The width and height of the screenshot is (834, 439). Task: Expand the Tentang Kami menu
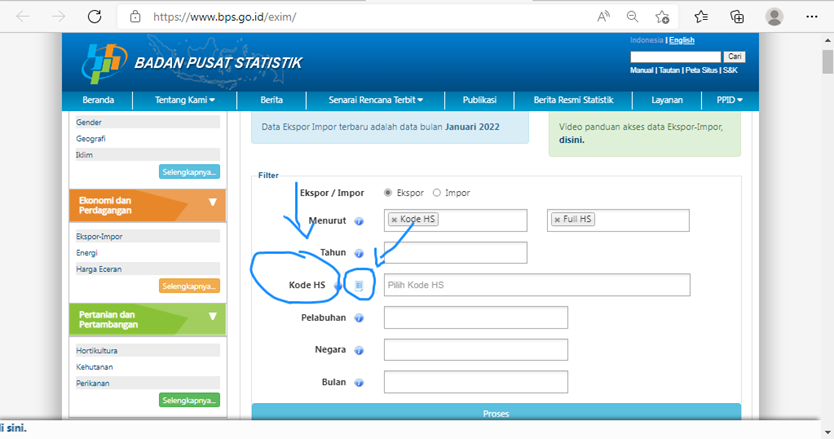click(185, 100)
